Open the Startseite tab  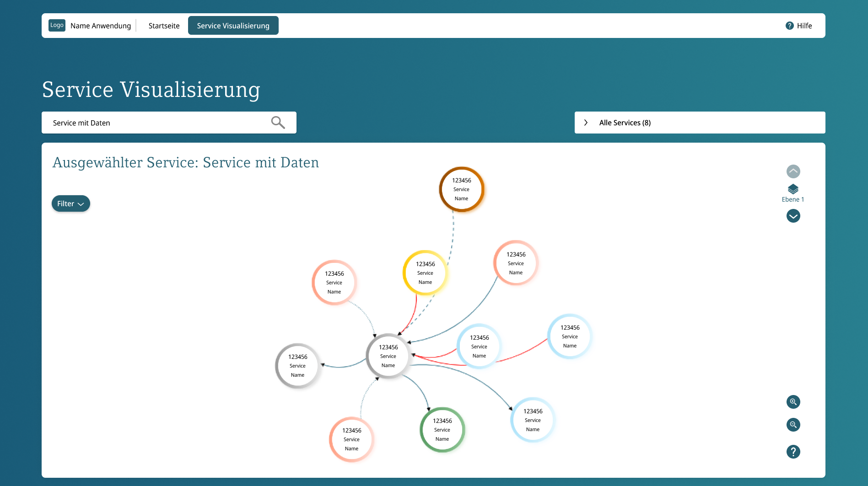(164, 26)
